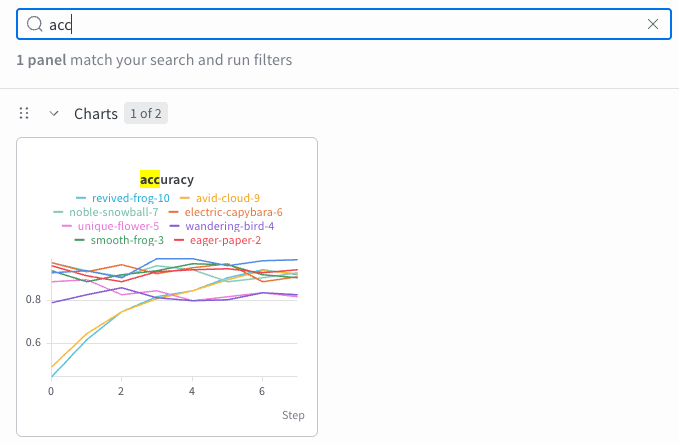Click eager-paper-2 legend entry
Viewport: 679px width, 445px height.
coord(225,240)
